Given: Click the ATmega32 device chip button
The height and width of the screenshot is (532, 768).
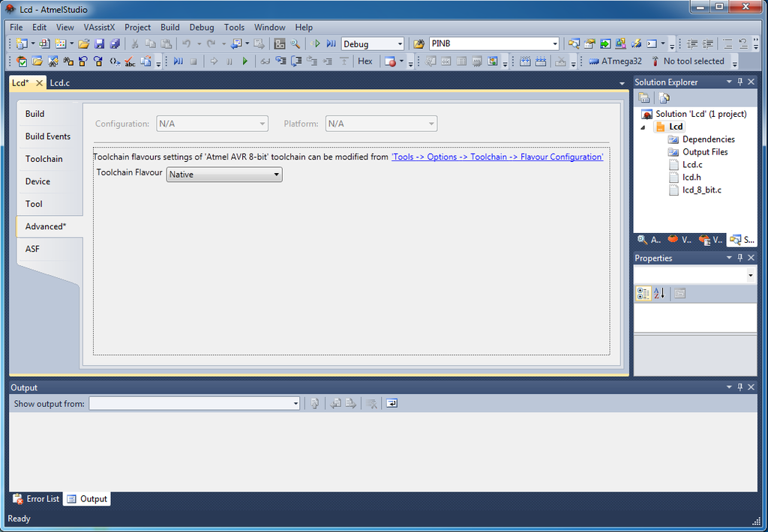Looking at the screenshot, I should click(615, 61).
